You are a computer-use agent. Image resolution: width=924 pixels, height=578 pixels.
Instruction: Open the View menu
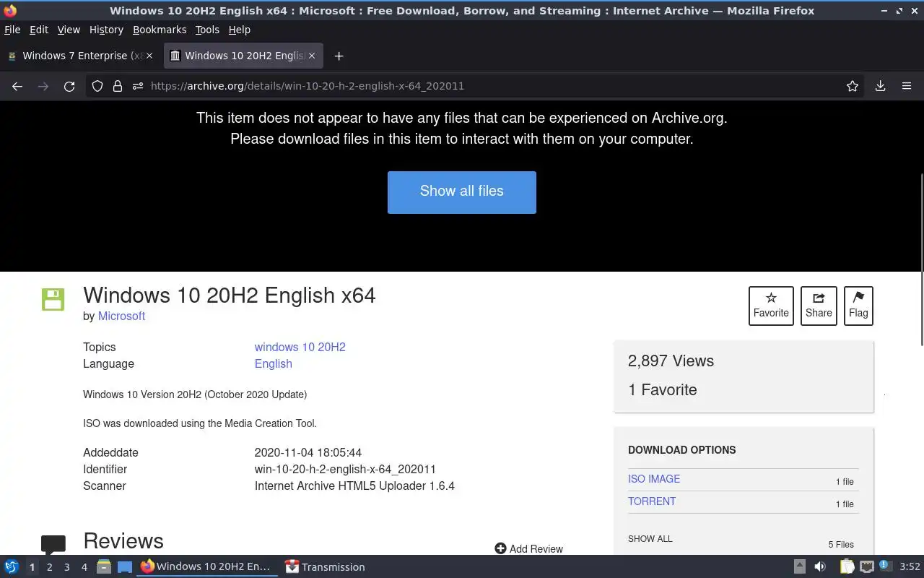coord(69,30)
